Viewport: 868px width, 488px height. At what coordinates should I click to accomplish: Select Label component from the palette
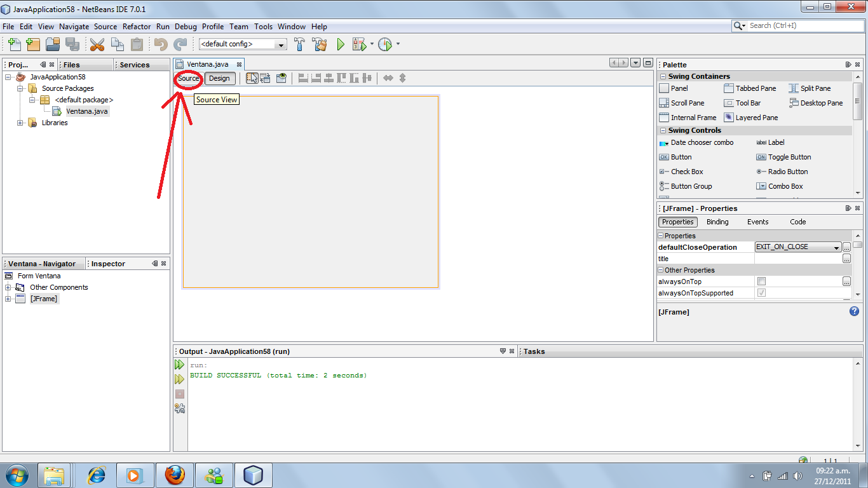(770, 142)
